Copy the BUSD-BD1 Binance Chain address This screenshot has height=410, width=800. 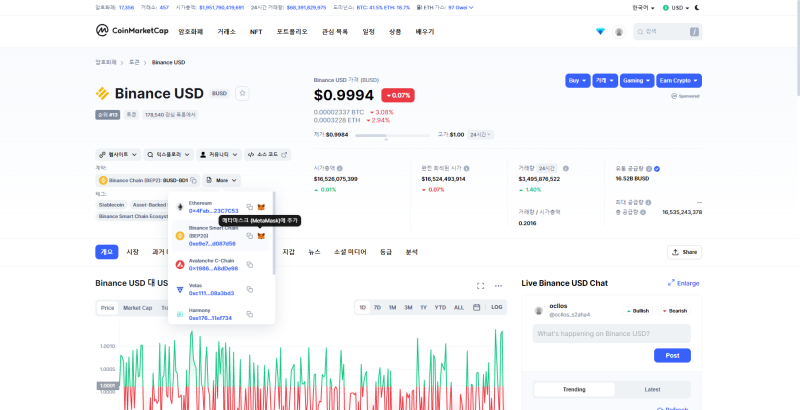[193, 181]
